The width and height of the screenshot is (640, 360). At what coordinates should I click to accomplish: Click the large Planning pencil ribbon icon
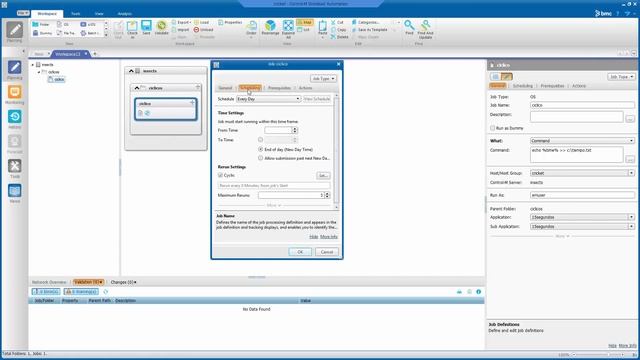[14, 30]
